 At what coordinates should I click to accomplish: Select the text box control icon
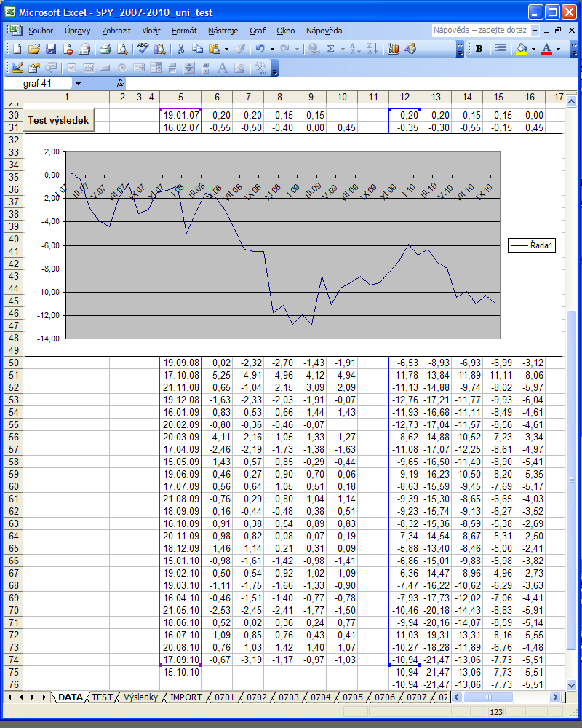[x=88, y=68]
